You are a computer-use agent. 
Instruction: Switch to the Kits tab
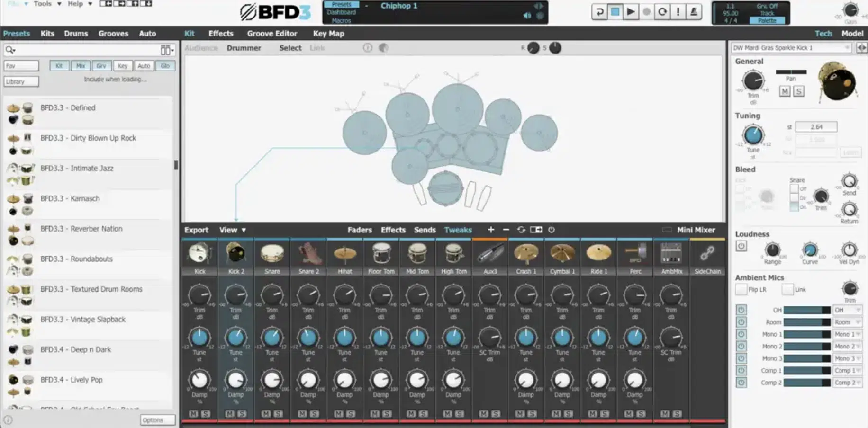(47, 34)
